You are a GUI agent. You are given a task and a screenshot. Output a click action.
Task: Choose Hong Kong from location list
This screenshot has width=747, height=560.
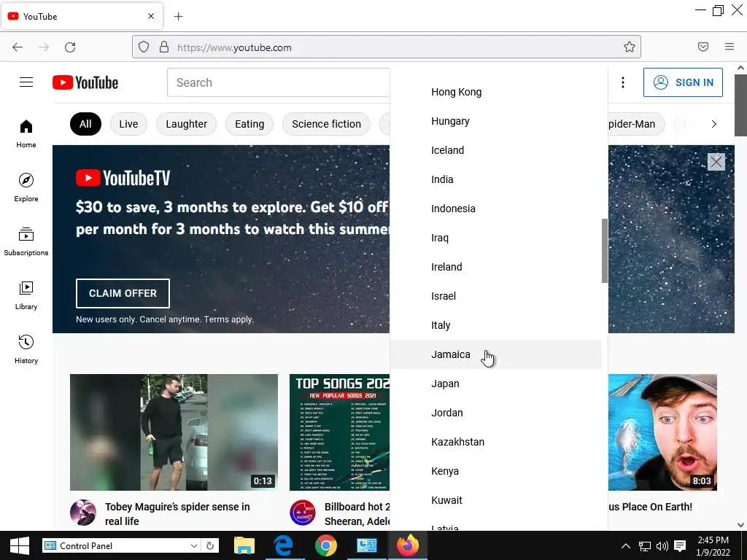[496, 92]
